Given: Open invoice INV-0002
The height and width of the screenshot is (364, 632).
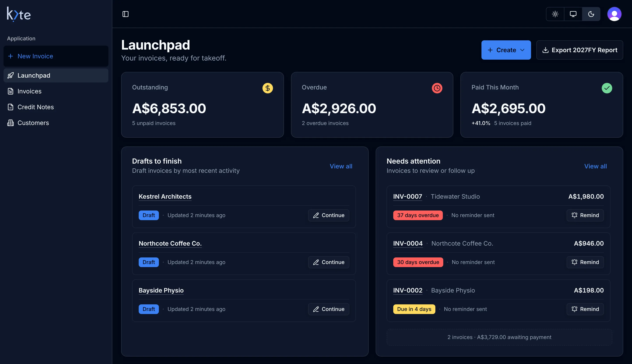Looking at the screenshot, I should click(x=408, y=290).
